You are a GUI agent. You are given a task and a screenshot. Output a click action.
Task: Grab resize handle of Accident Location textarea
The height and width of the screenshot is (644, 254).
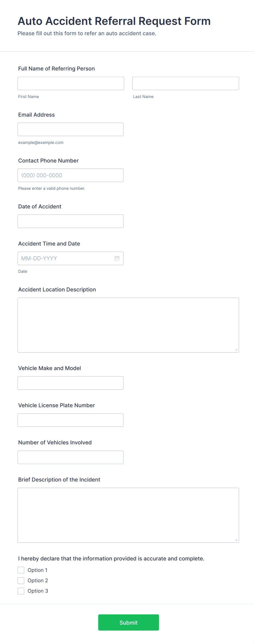coord(236,350)
